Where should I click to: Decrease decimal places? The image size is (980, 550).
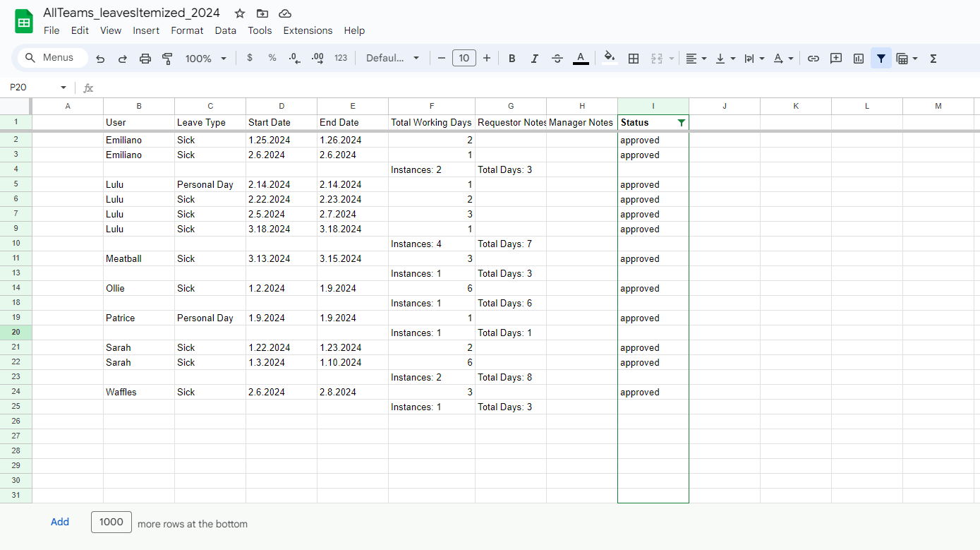click(x=295, y=58)
